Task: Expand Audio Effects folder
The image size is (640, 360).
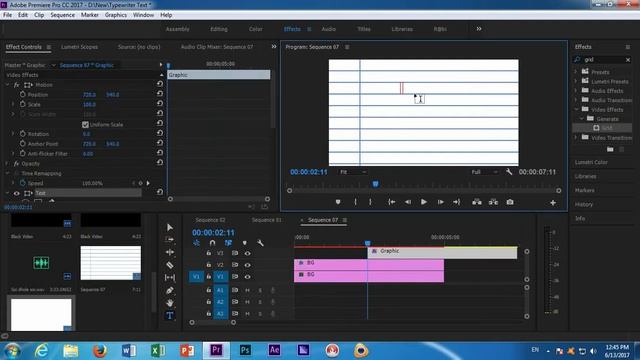Action: click(x=576, y=90)
